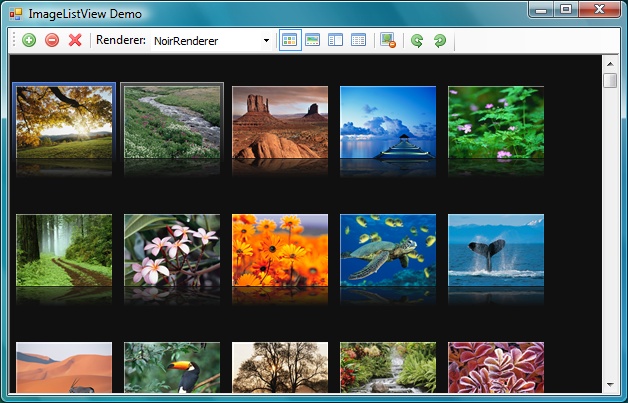Switch to details list view mode
Image resolution: width=628 pixels, height=403 pixels.
coord(358,40)
